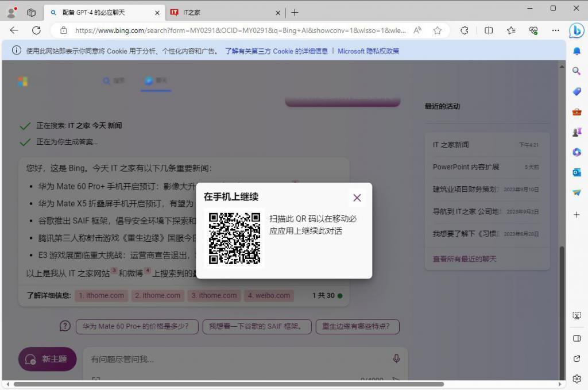The width and height of the screenshot is (588, 390).
Task: Open the browser ellipsis settings menu
Action: pyautogui.click(x=555, y=30)
